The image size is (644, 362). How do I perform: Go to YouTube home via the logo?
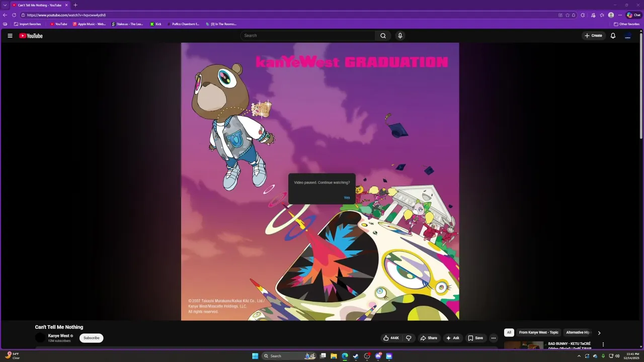tap(31, 36)
